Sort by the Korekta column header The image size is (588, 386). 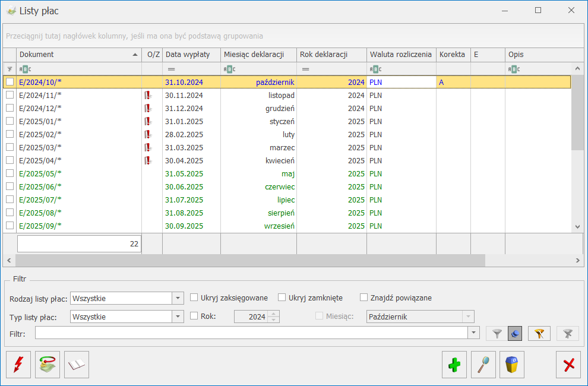coord(453,55)
